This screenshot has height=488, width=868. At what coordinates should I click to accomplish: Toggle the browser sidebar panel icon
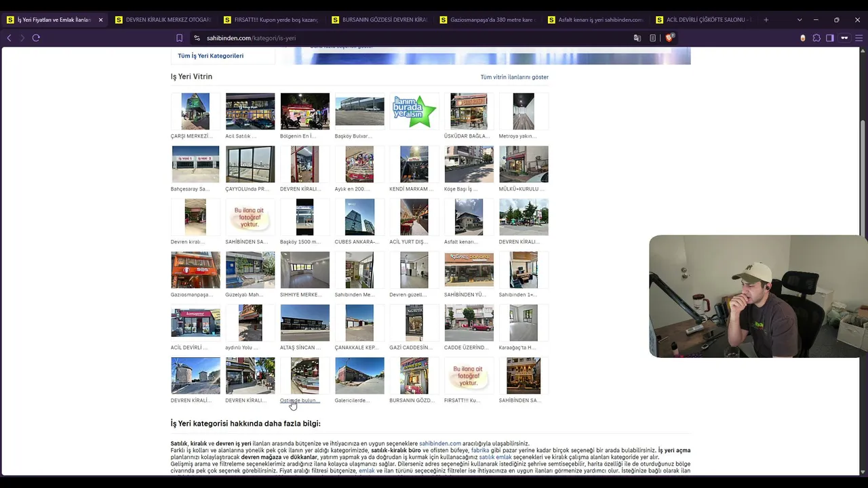tap(830, 38)
